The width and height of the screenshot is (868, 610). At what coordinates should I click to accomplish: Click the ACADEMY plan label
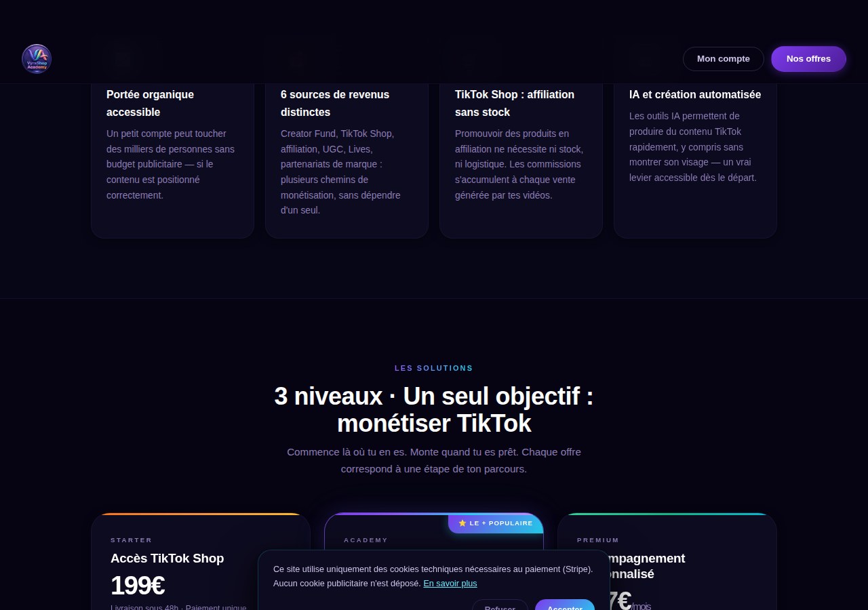click(x=366, y=540)
